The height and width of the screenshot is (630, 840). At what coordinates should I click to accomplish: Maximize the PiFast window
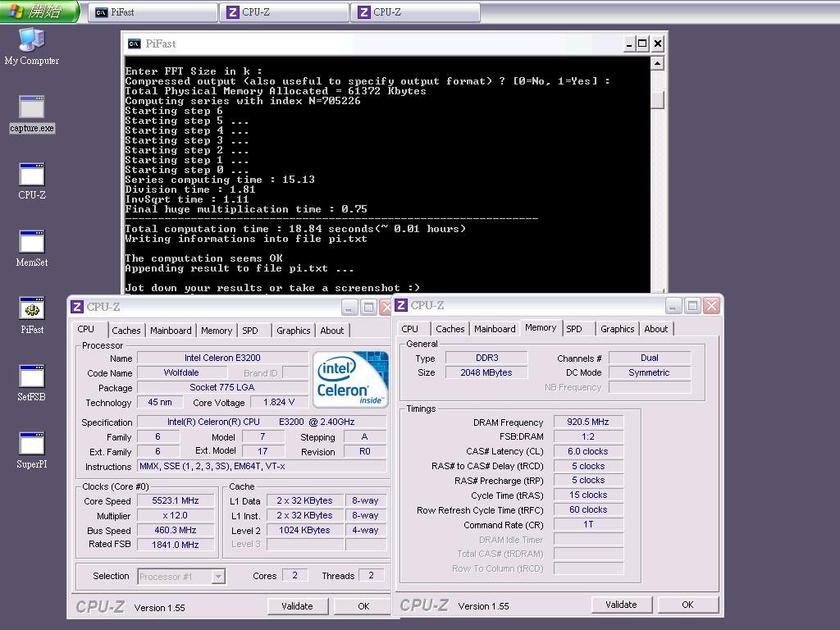click(x=642, y=44)
